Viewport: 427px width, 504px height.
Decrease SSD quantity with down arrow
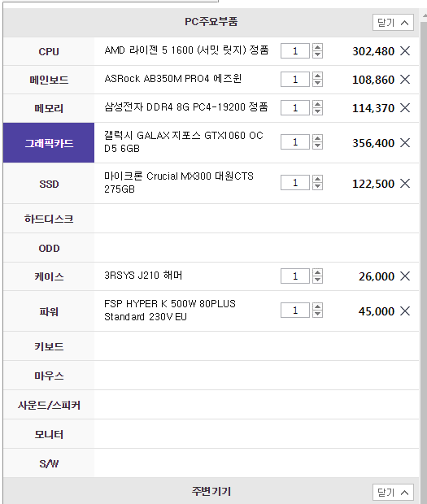pos(318,186)
